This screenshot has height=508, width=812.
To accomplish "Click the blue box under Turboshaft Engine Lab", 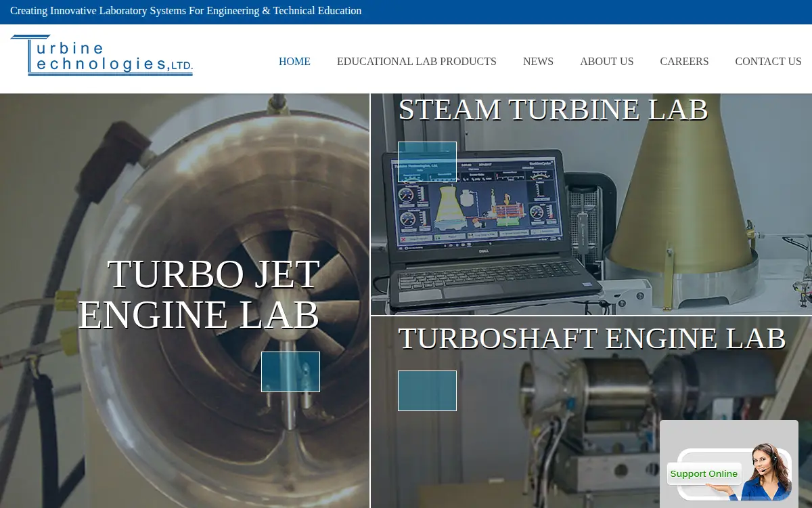I will 427,391.
